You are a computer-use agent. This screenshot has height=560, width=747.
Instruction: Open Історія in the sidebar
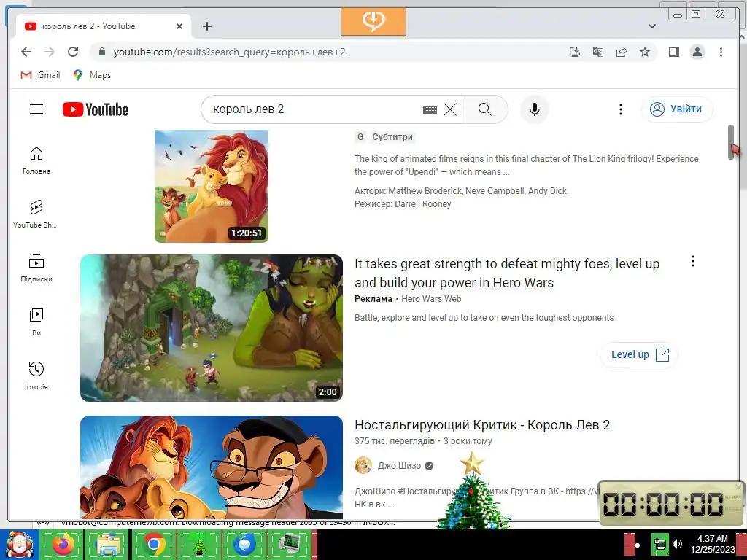pyautogui.click(x=36, y=376)
